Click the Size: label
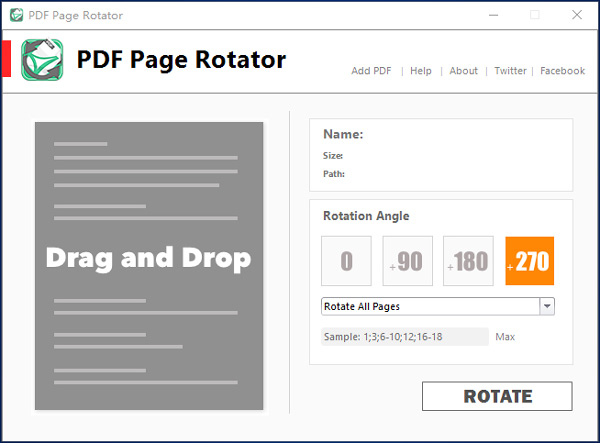This screenshot has height=443, width=600. click(x=333, y=156)
